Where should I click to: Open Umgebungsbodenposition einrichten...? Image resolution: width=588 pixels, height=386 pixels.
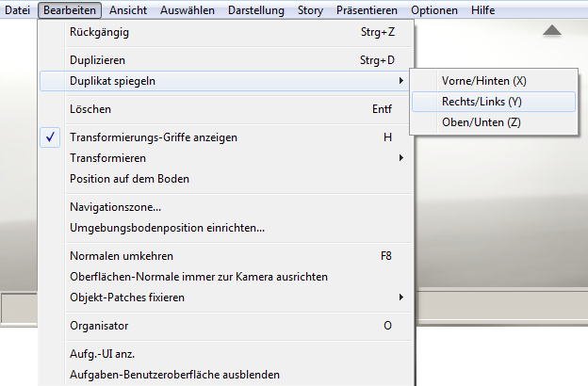[225, 228]
